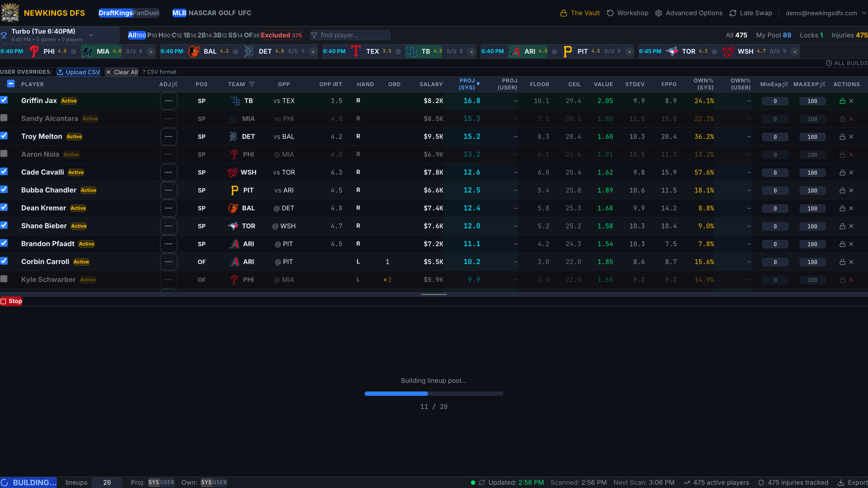Filter players by OF position
868x488 pixels.
point(252,35)
